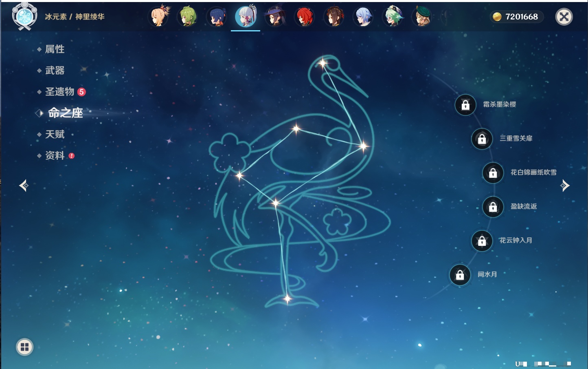The image size is (588, 369).
Task: Click the lock icon for 霜杀墨染樱
Action: click(x=465, y=105)
